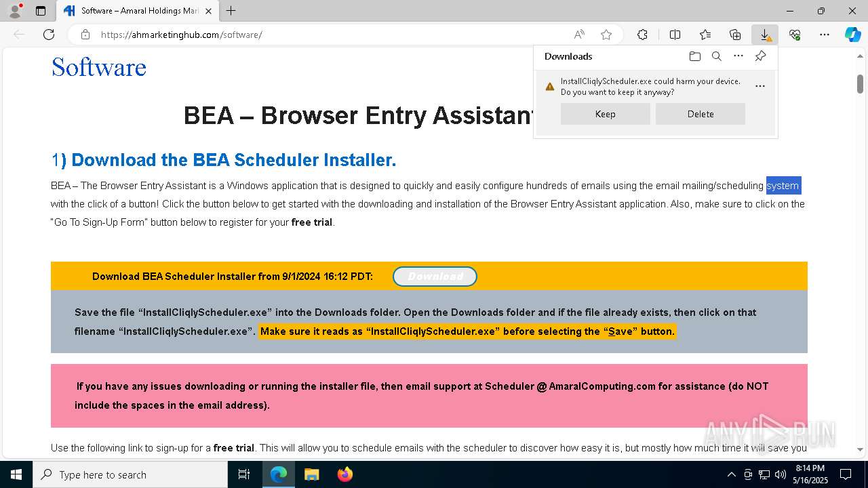Click the browser Back arrow
This screenshot has width=868, height=488.
click(19, 35)
